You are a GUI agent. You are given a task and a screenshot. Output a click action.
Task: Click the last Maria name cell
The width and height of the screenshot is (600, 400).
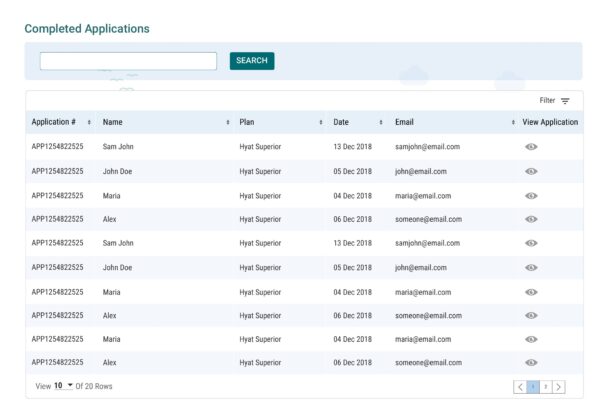(111, 339)
